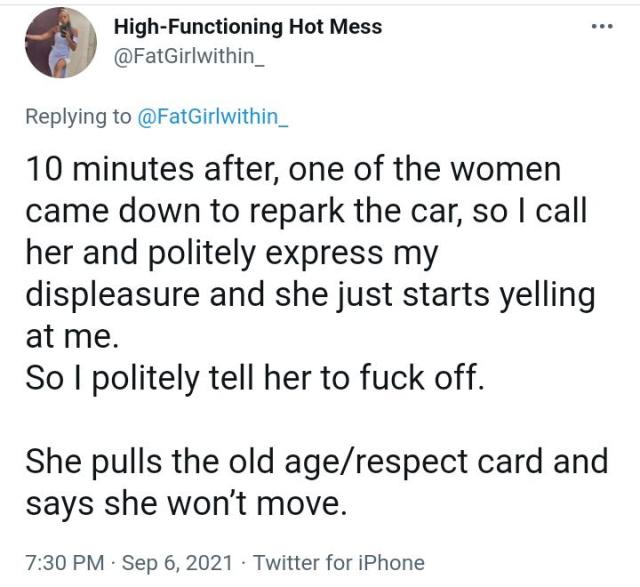Click the line "her and politely express my"
The height and width of the screenshot is (587, 640).
point(231,254)
